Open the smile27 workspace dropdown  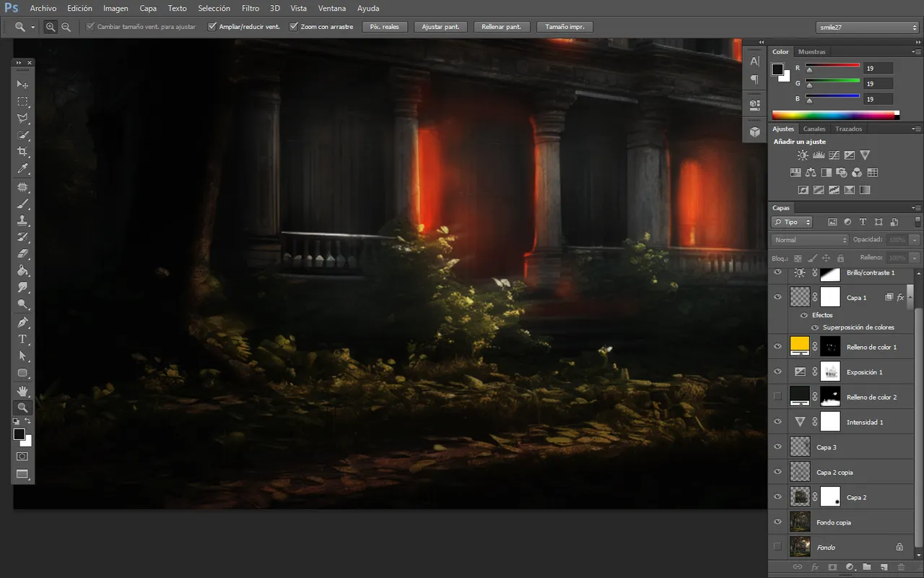pos(866,27)
